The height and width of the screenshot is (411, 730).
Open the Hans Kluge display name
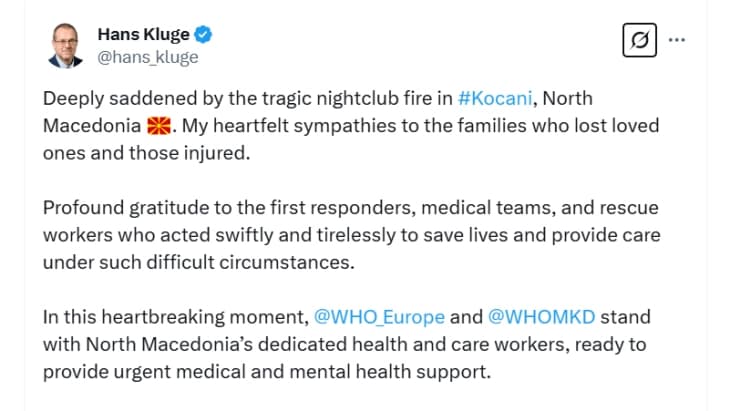point(143,34)
